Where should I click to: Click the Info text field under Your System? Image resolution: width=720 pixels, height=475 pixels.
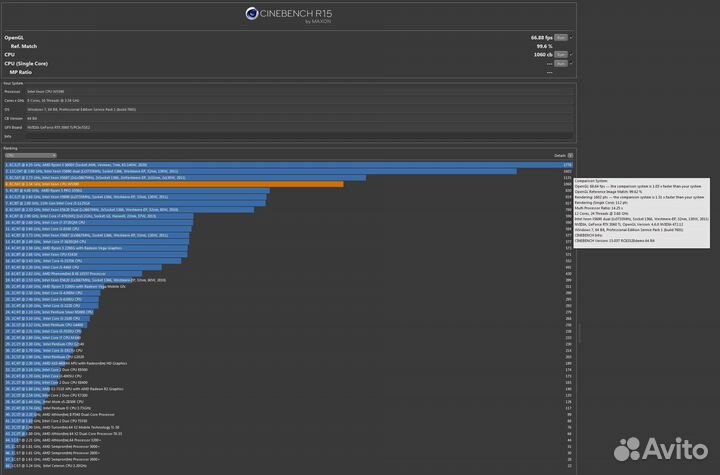pyautogui.click(x=299, y=136)
